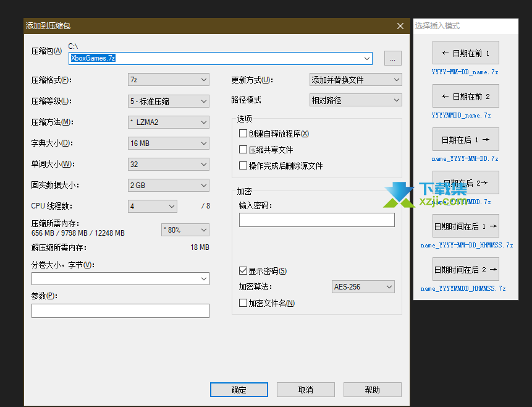Open the 分卷大小 dropdown field
Viewport: 532px width, 407px height.
coord(120,278)
